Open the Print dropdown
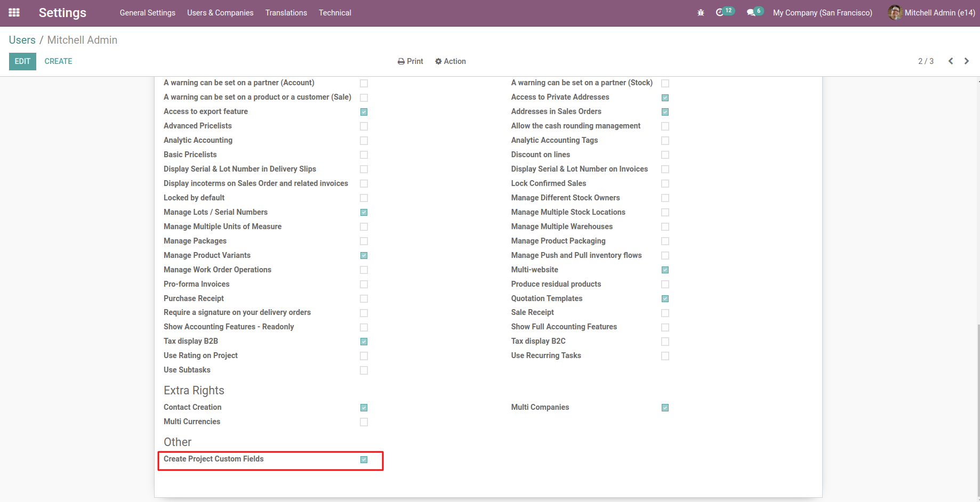This screenshot has height=502, width=980. tap(411, 61)
